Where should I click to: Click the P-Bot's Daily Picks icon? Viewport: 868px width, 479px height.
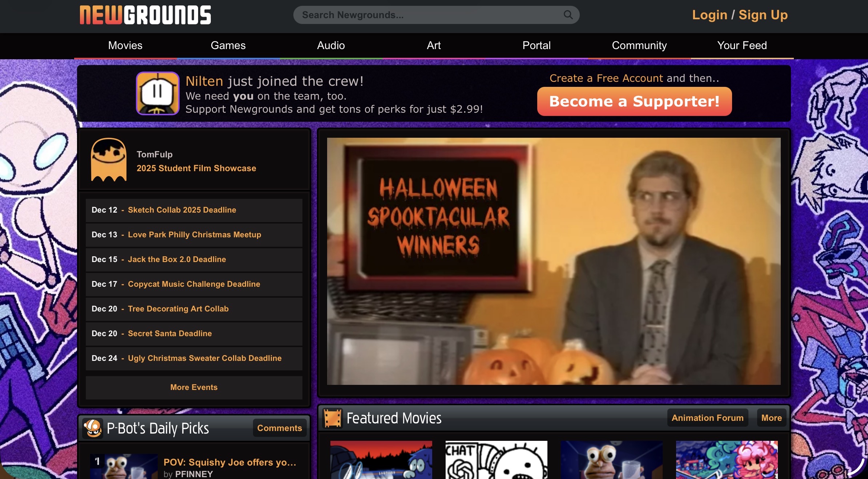pyautogui.click(x=93, y=428)
